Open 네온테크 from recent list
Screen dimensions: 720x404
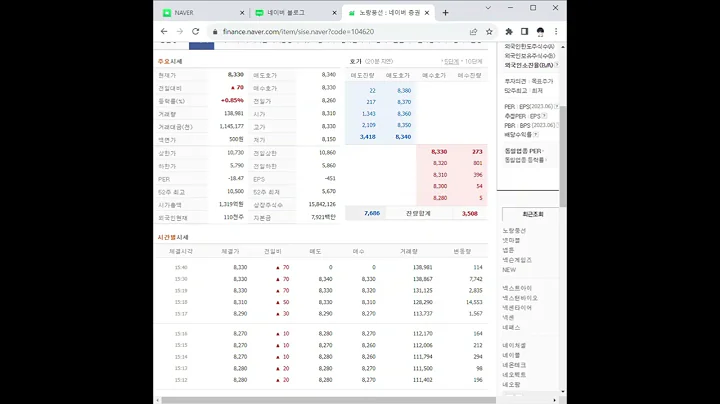pyautogui.click(x=514, y=365)
